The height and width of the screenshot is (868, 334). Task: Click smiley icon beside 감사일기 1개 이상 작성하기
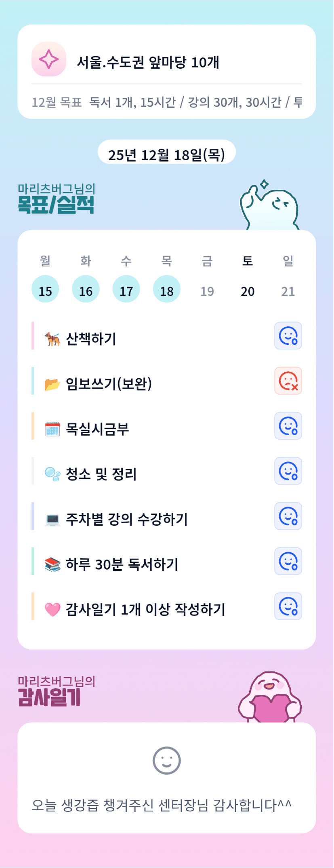click(288, 606)
